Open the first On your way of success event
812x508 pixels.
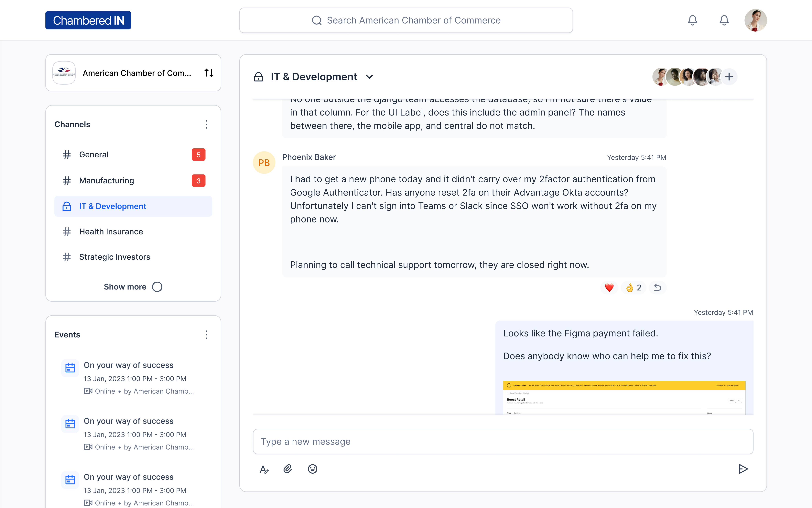point(133,378)
